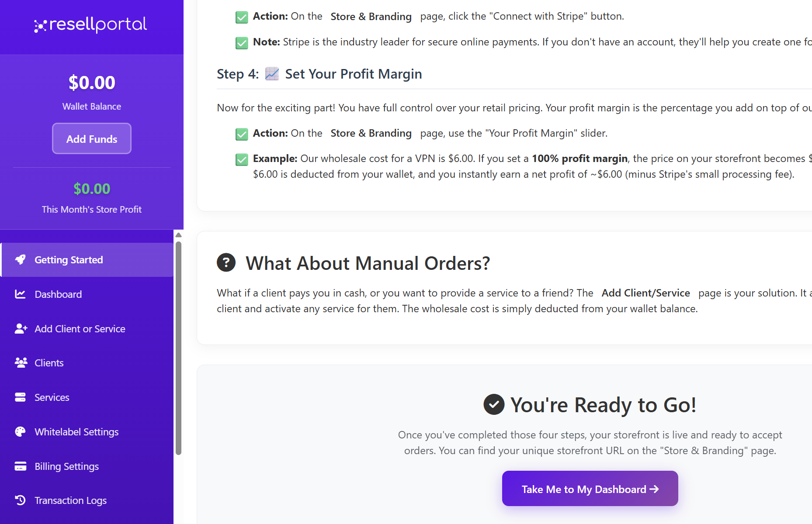The height and width of the screenshot is (524, 812).
Task: Click checkmark beside the wholesale cost Example
Action: pos(242,159)
